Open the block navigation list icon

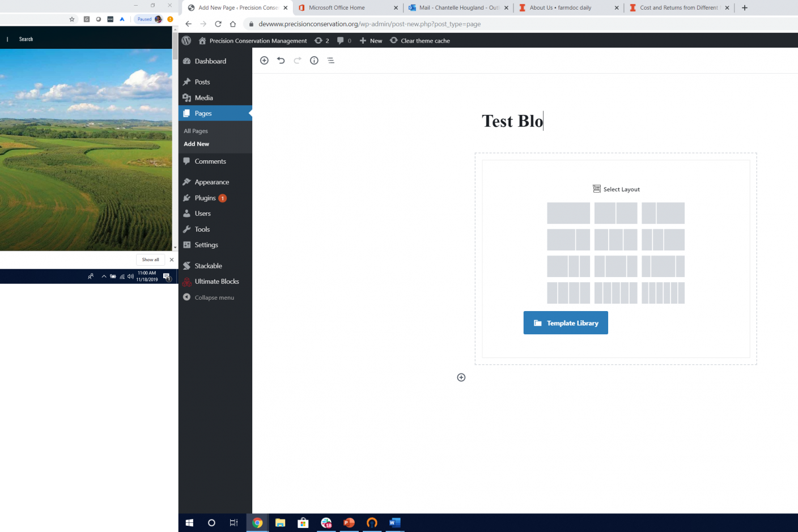pos(331,61)
